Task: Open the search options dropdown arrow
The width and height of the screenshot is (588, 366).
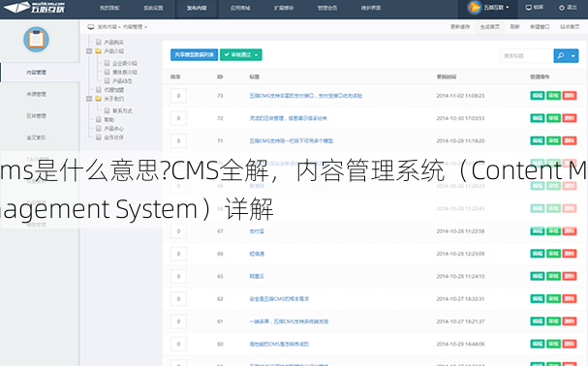Action: 573,55
